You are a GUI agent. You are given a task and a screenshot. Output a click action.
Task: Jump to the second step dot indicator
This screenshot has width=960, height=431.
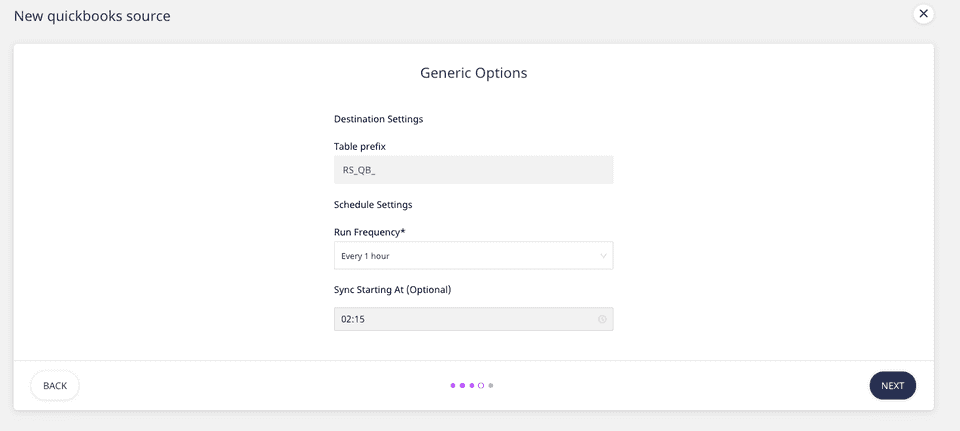[462, 385]
